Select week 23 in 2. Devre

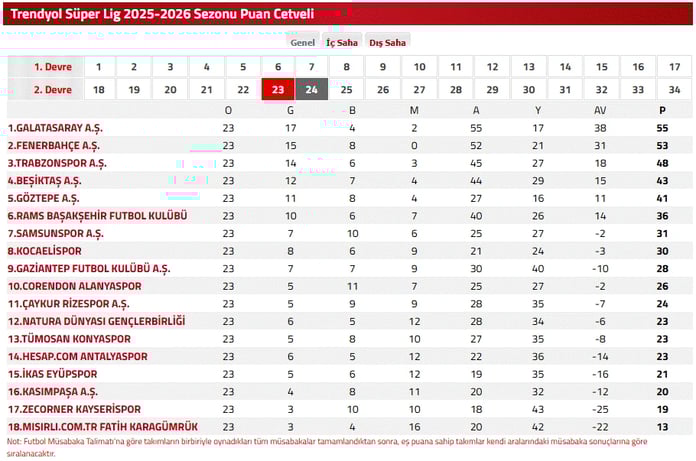tap(278, 90)
